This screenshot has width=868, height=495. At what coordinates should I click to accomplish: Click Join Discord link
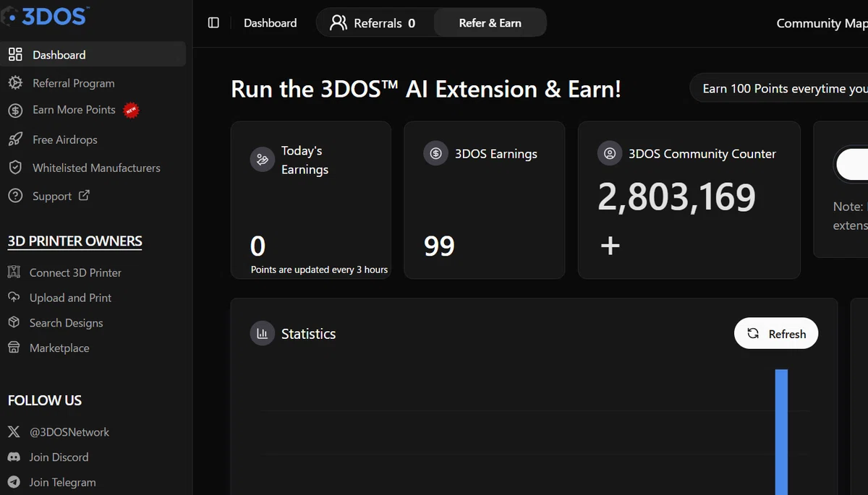pos(59,457)
